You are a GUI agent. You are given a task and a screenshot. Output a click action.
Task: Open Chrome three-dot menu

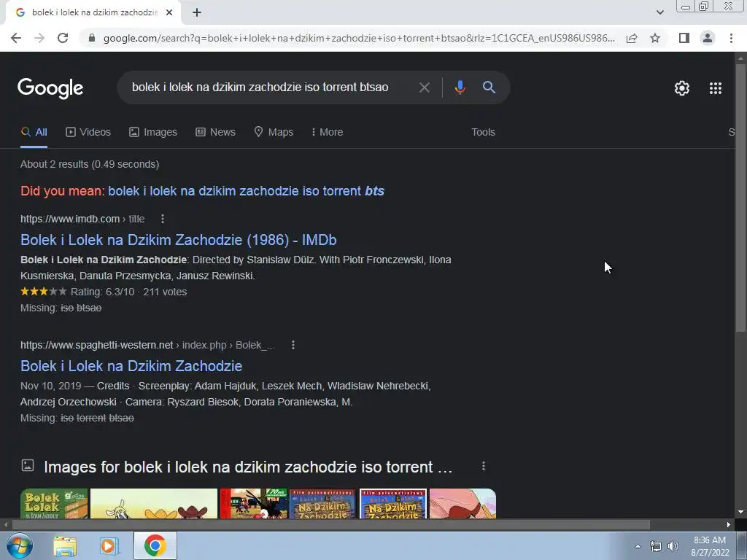tap(731, 38)
